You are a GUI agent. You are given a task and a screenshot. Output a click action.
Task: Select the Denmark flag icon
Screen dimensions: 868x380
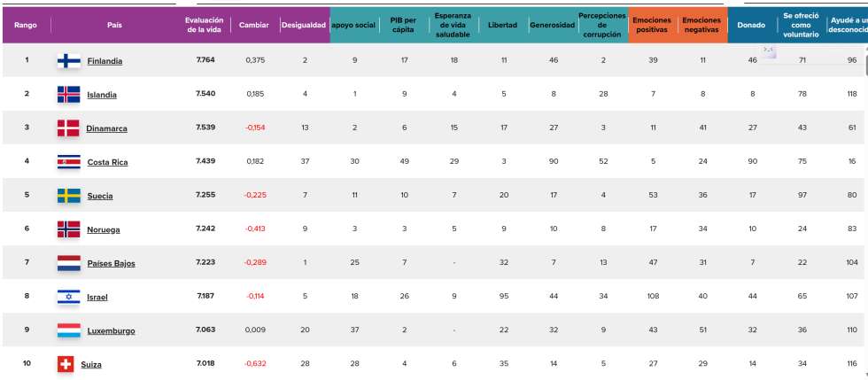click(x=68, y=128)
